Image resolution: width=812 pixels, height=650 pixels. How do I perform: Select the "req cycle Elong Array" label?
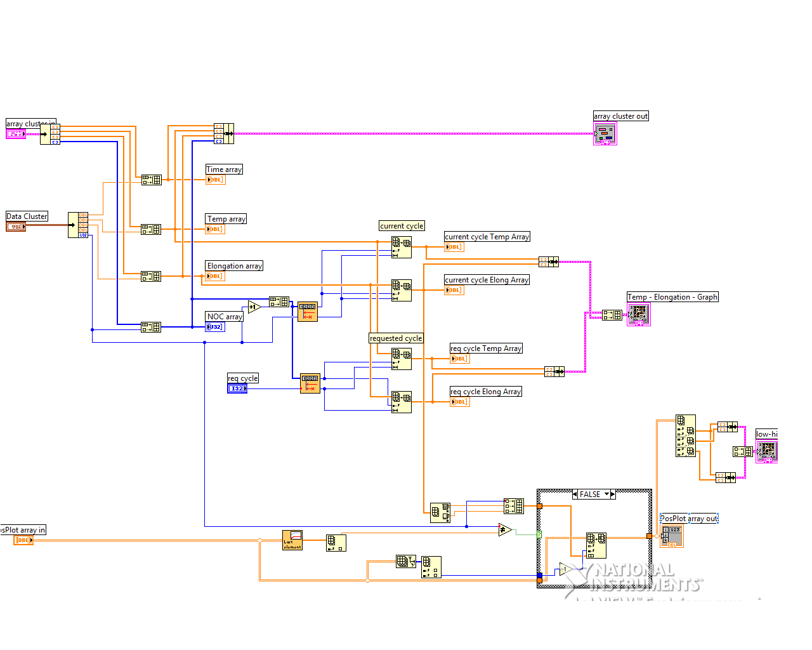486,392
